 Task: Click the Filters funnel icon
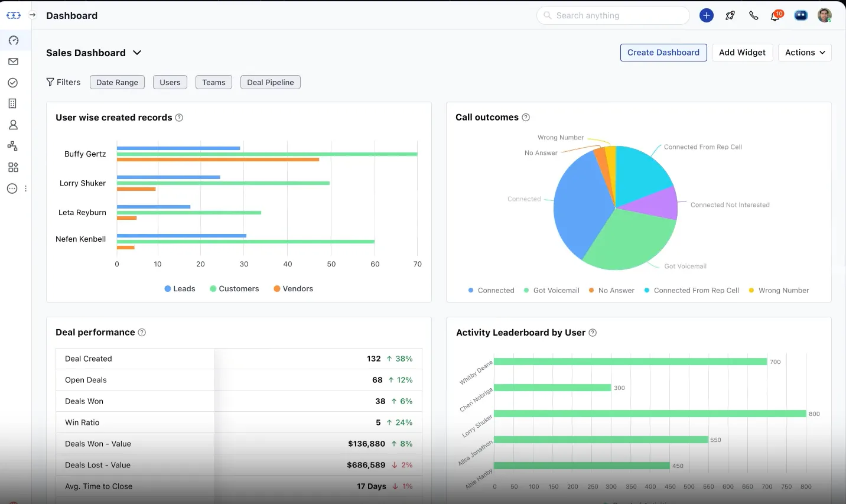[50, 82]
